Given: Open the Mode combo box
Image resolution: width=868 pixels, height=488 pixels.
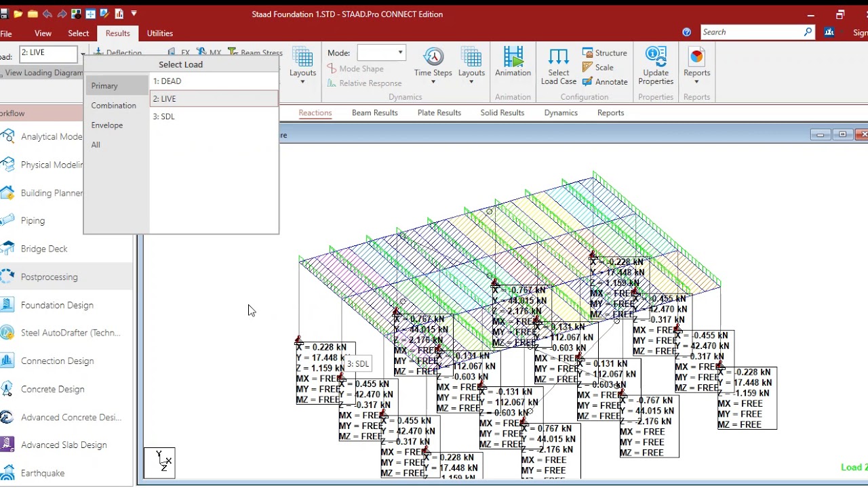Looking at the screenshot, I should [x=381, y=52].
